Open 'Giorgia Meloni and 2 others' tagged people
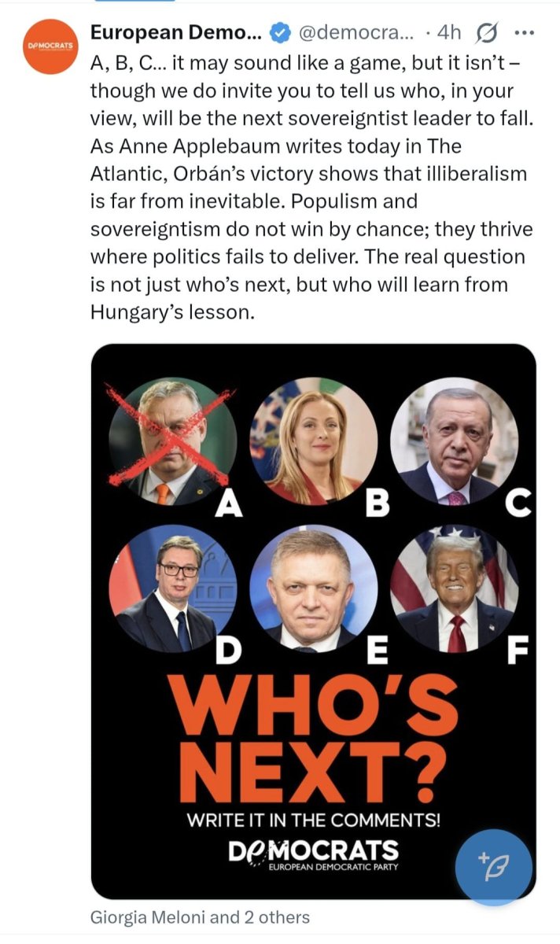Screen dimensions: 560x944 click(x=200, y=917)
